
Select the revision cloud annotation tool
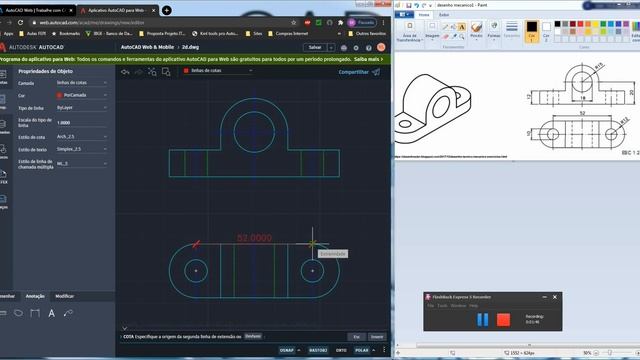click(18, 313)
